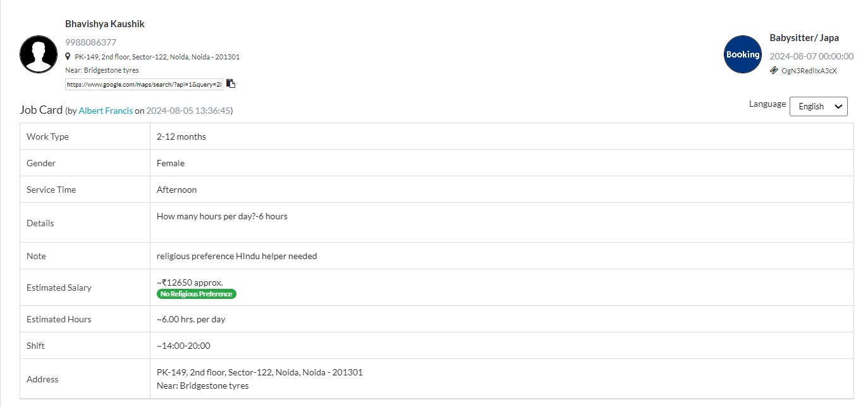Screen dimensions: 868x407
Task: Open the Language dropdown set to English
Action: pos(818,106)
